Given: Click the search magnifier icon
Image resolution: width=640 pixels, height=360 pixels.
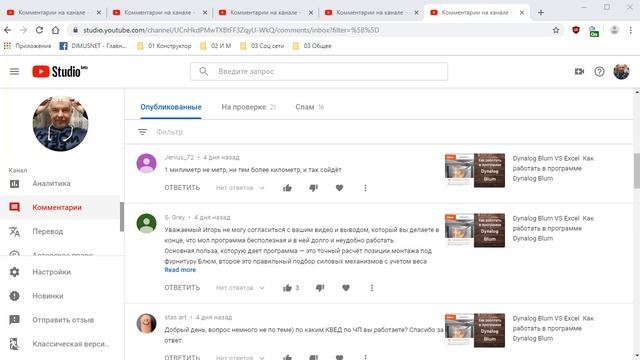Looking at the screenshot, I should coord(203,71).
